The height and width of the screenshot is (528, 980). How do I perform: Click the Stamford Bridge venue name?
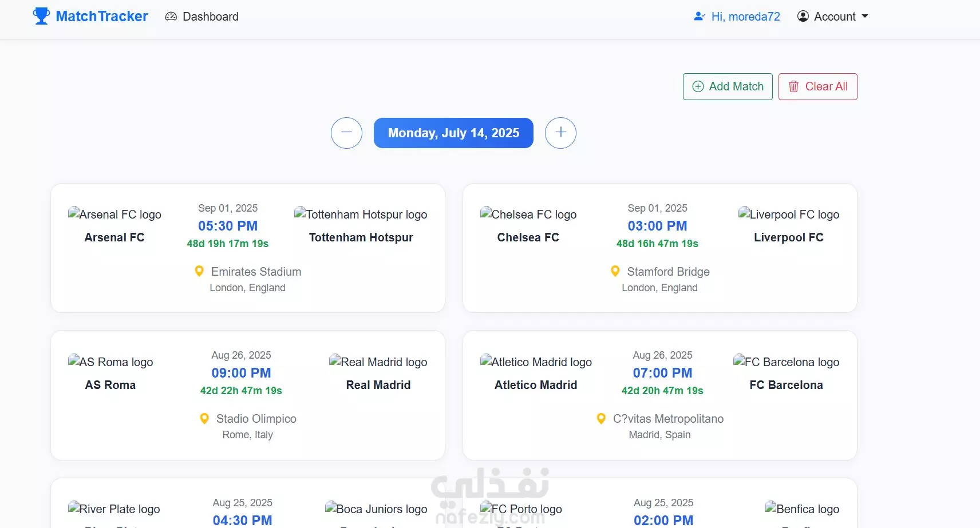click(x=668, y=272)
